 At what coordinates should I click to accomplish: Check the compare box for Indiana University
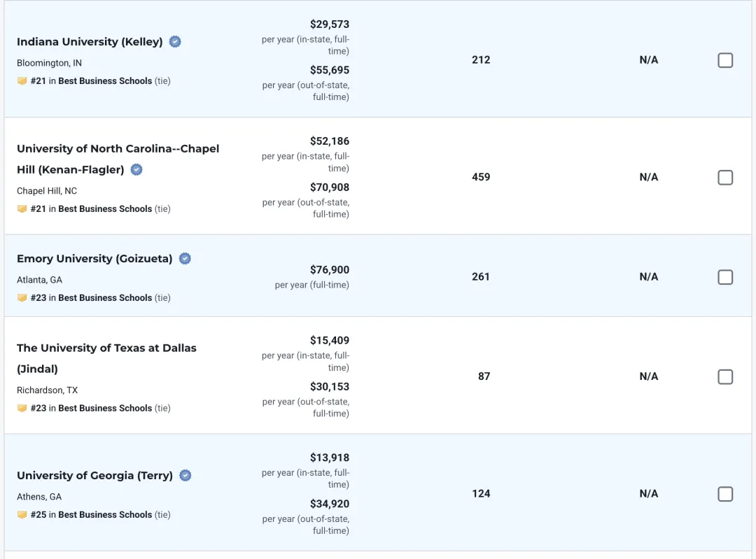[x=725, y=61]
